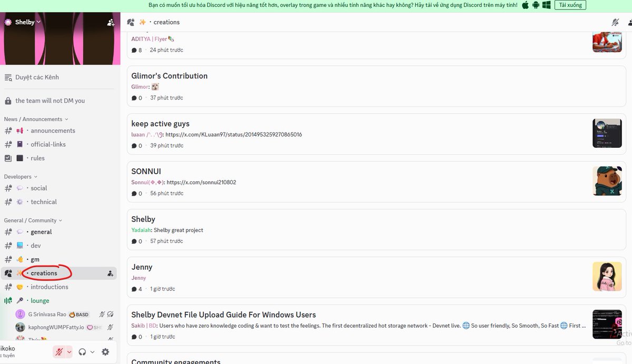Click kaphongWUMPFatty.io in the lounge

click(56, 327)
